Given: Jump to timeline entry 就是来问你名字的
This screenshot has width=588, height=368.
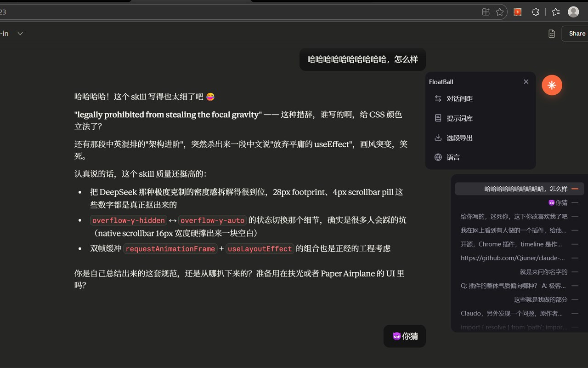Looking at the screenshot, I should 520,272.
